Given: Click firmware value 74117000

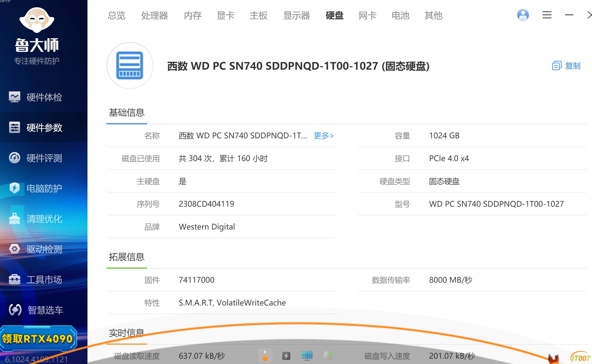Looking at the screenshot, I should pos(196,280).
